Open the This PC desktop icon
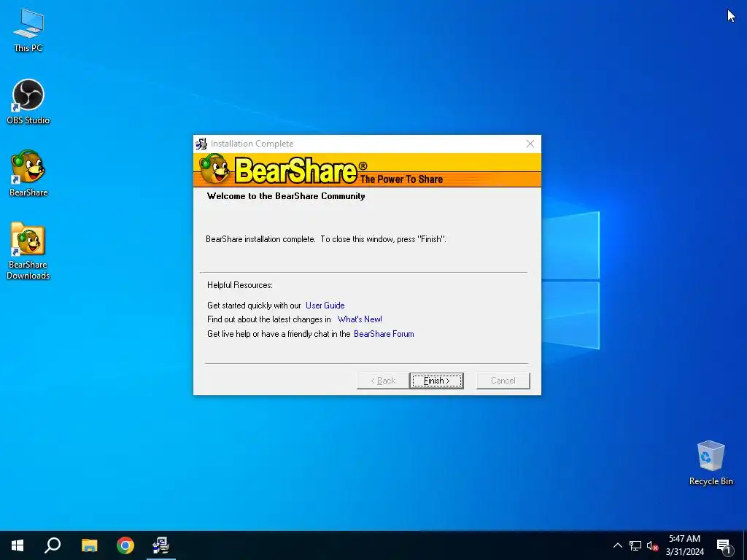The width and height of the screenshot is (747, 560). 28,31
